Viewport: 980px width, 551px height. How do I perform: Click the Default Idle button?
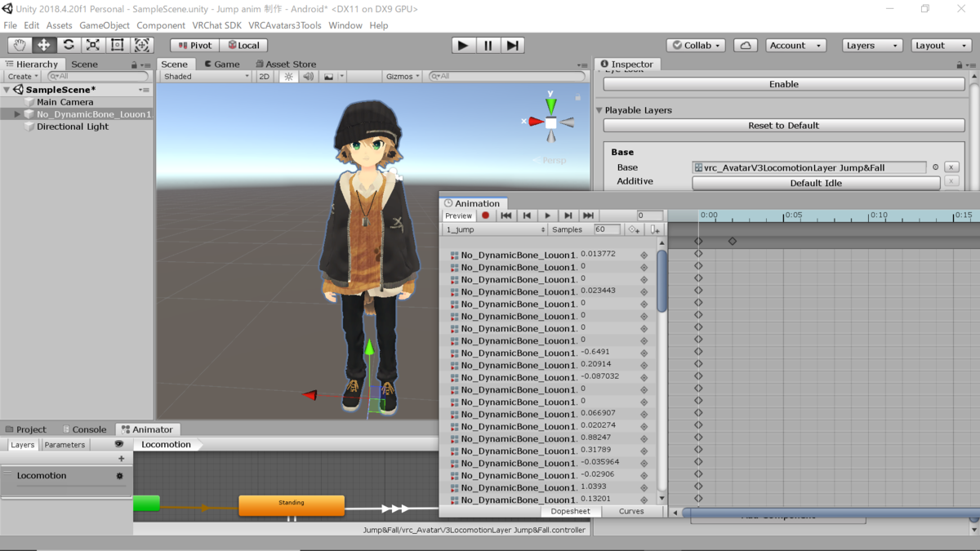click(816, 183)
